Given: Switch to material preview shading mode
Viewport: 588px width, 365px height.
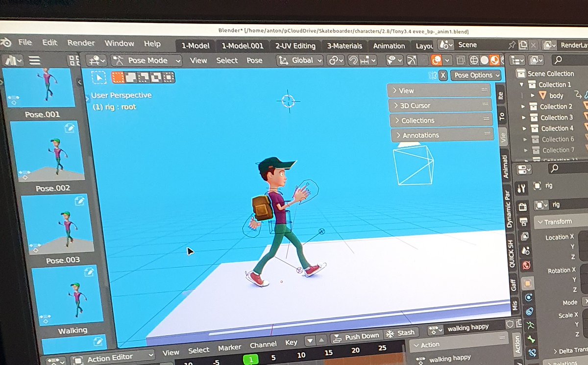Looking at the screenshot, I should (x=495, y=60).
